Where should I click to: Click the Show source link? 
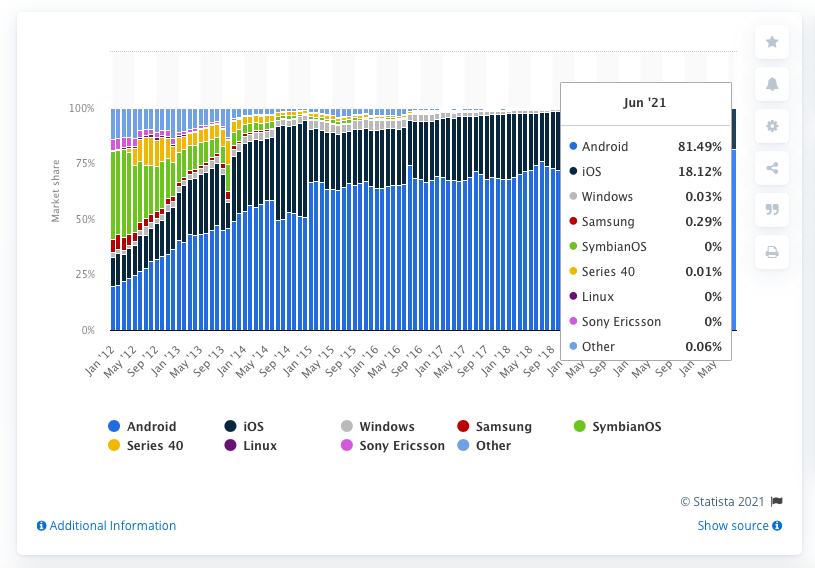[x=733, y=526]
